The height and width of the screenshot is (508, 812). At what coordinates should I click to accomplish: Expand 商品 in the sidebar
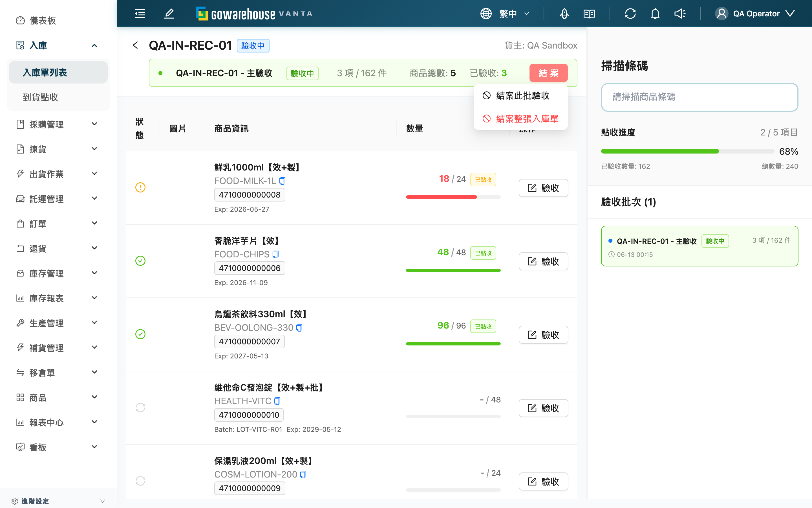pos(58,397)
